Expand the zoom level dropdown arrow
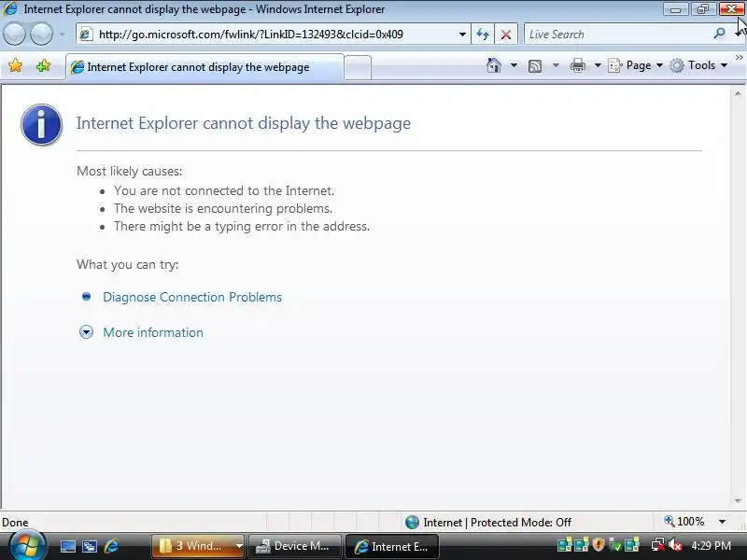This screenshot has width=747, height=560. pos(722,522)
